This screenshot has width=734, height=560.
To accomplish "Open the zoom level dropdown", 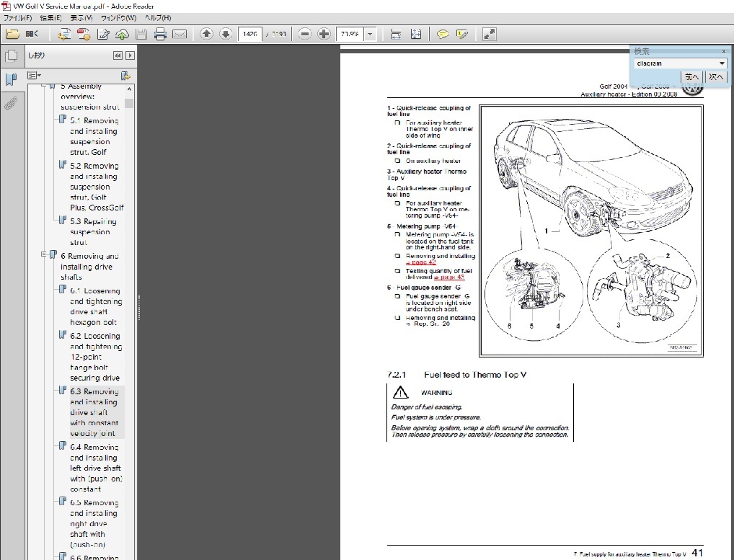I will (370, 34).
